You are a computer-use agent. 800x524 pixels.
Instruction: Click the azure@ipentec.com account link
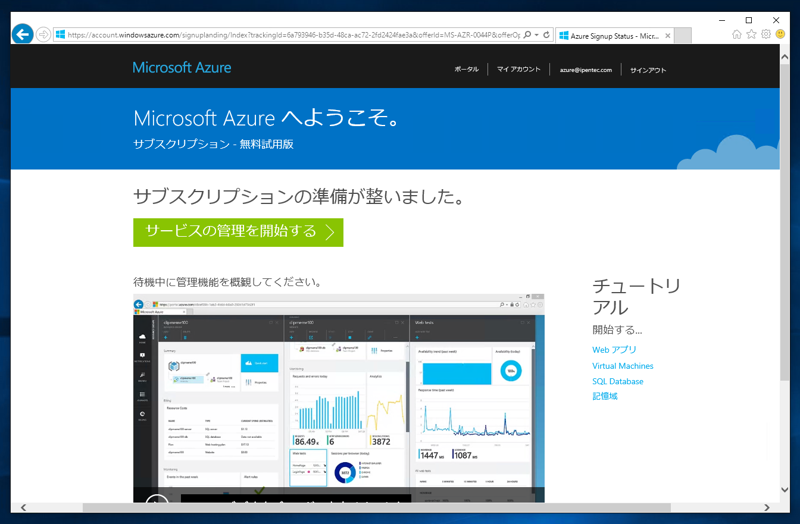(x=586, y=70)
